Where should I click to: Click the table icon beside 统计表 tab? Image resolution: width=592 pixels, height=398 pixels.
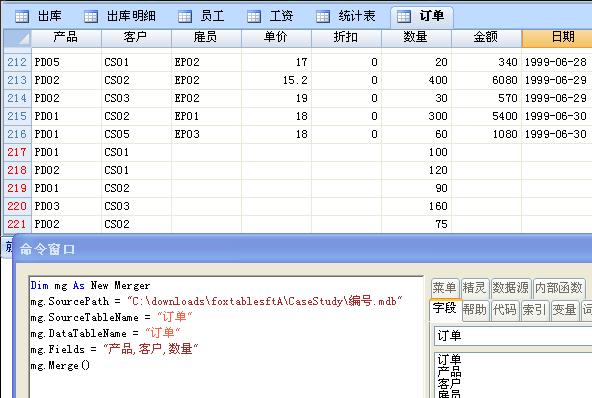point(323,17)
